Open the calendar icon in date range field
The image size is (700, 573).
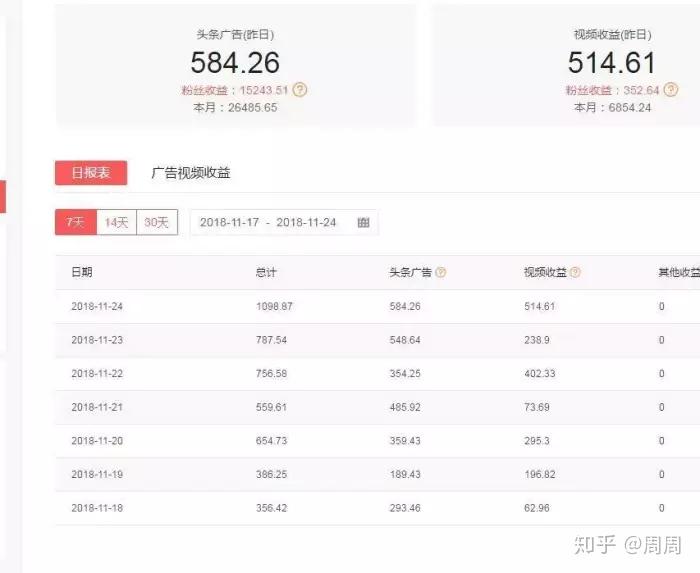point(363,222)
